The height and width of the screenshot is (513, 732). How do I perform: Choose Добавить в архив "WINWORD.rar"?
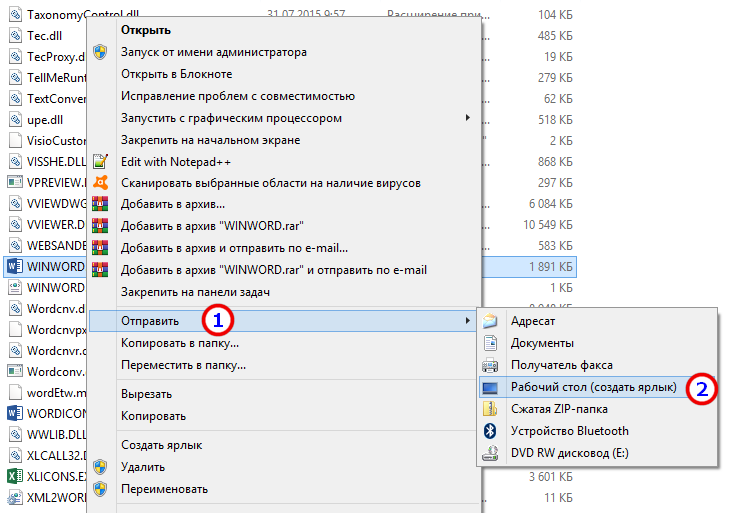click(x=212, y=226)
